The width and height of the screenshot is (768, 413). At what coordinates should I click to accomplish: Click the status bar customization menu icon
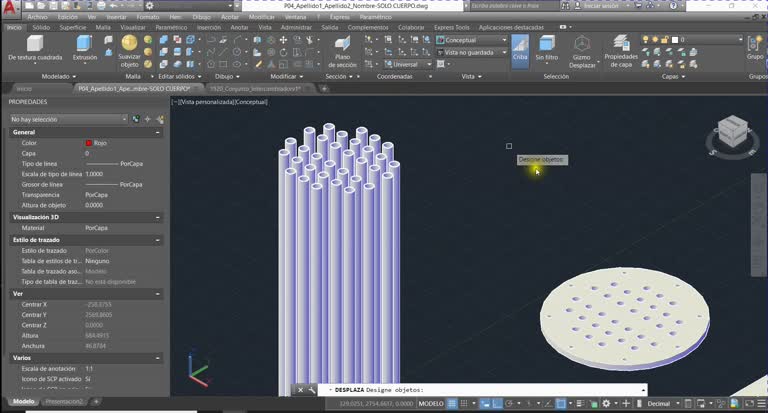761,404
